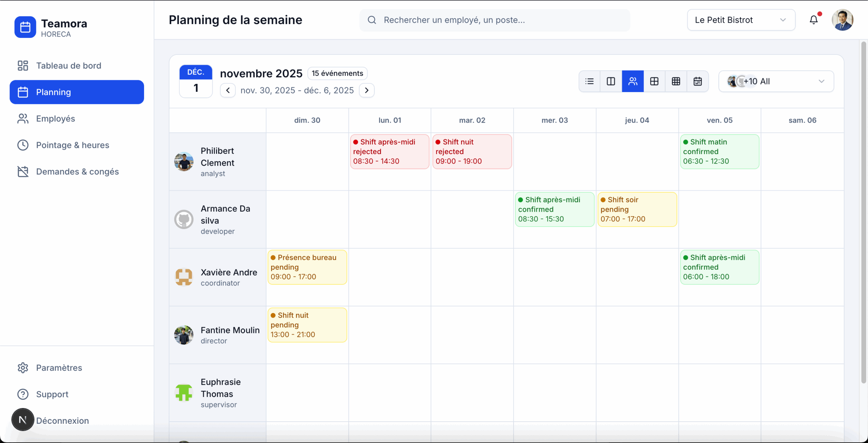Switch to list view icon
This screenshot has height=443, width=868.
point(589,81)
